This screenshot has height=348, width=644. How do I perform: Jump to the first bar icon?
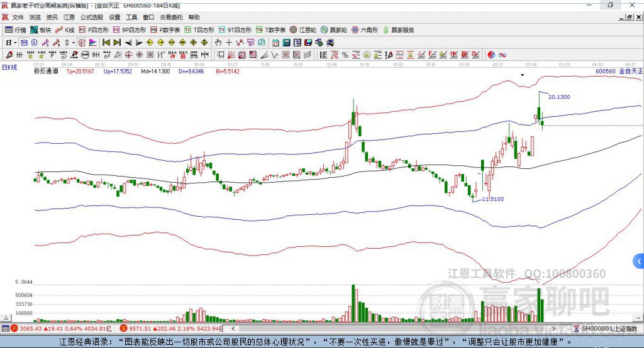(106, 43)
